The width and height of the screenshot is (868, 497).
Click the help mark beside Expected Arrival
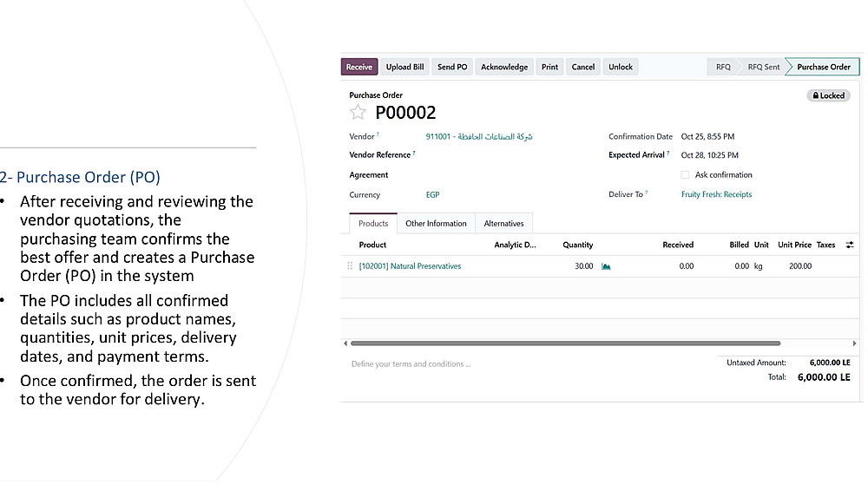click(x=667, y=154)
